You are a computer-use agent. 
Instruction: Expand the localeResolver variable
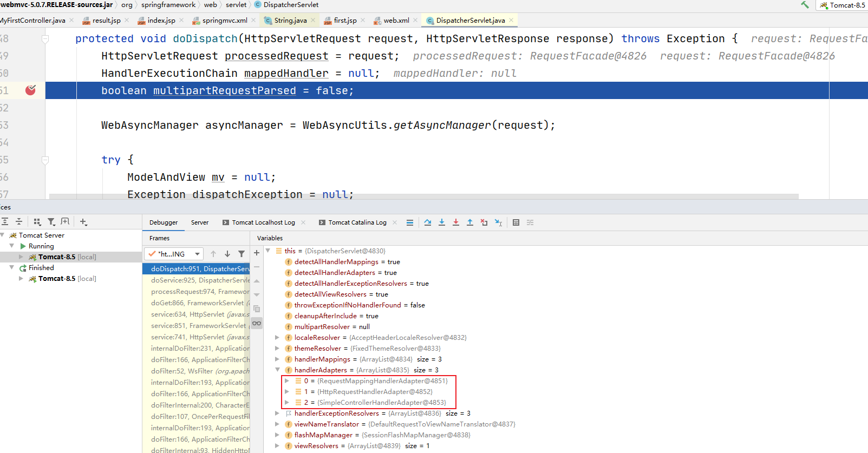277,338
